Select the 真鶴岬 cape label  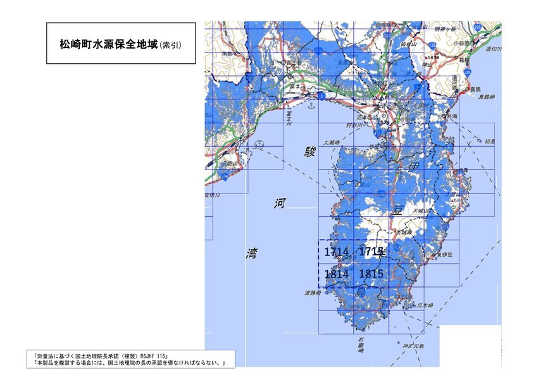pos(486,97)
